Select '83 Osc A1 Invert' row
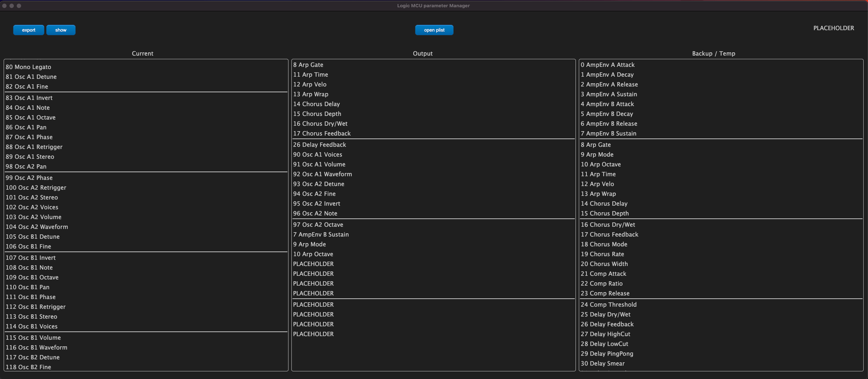The height and width of the screenshot is (379, 868). (x=146, y=98)
